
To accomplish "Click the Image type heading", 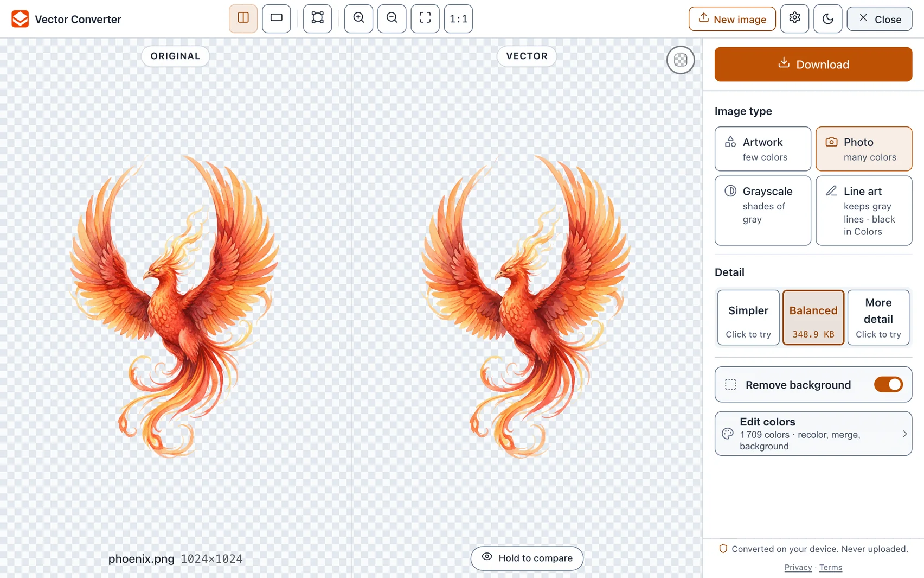I will click(743, 111).
